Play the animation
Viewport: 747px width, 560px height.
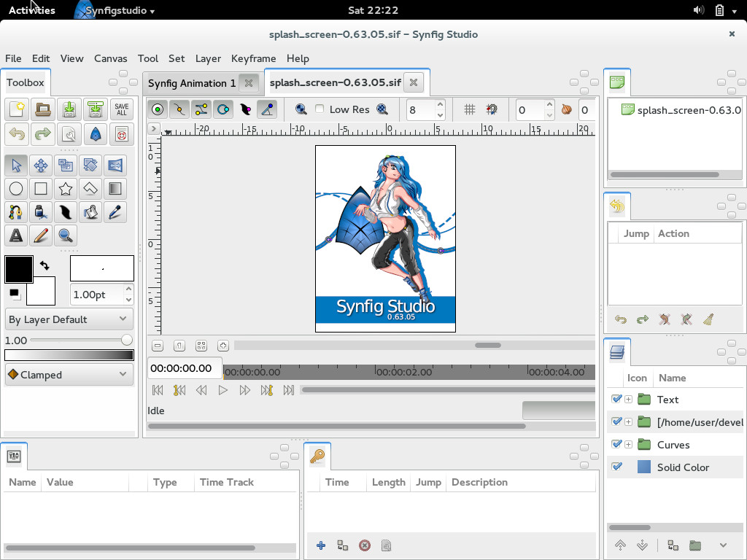click(x=222, y=391)
